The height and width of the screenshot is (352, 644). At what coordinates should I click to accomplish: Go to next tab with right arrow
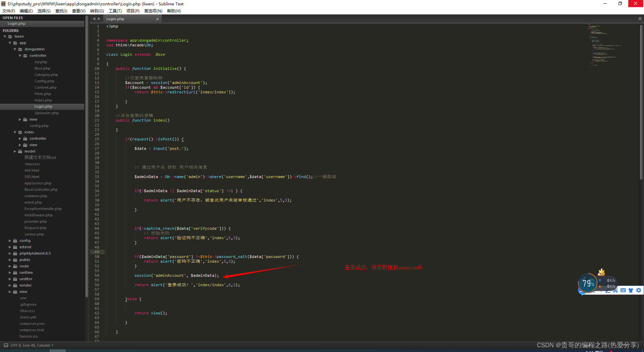coord(99,19)
